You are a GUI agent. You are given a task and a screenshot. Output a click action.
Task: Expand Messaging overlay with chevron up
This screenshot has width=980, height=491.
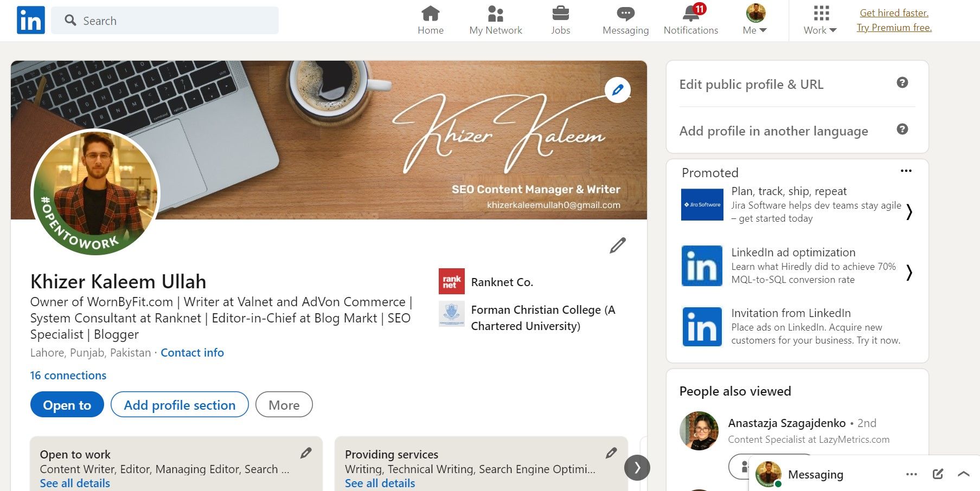click(x=964, y=474)
